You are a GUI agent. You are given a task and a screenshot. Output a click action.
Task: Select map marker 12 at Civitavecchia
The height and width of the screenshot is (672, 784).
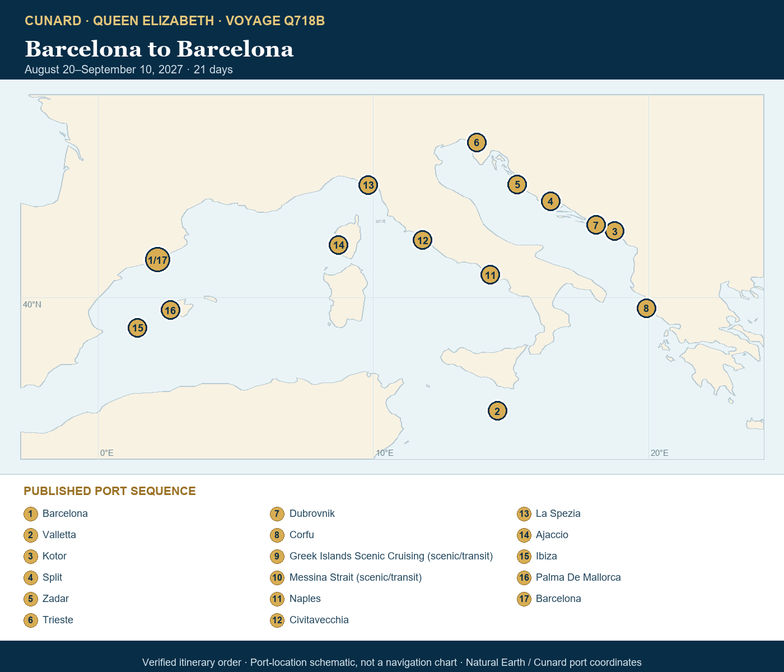pos(423,240)
